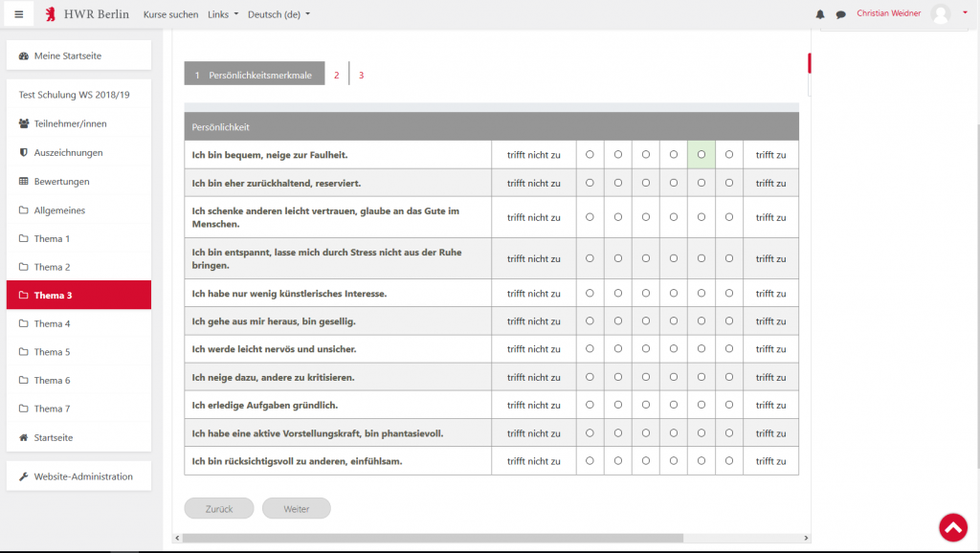Select last radio for 'Ich gehe aus mir heraus'
Image resolution: width=980 pixels, height=553 pixels.
tap(729, 321)
